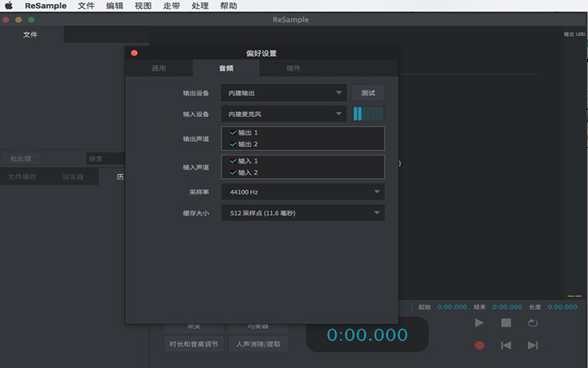Click the input level meter indicator
This screenshot has height=368, width=588.
(368, 114)
